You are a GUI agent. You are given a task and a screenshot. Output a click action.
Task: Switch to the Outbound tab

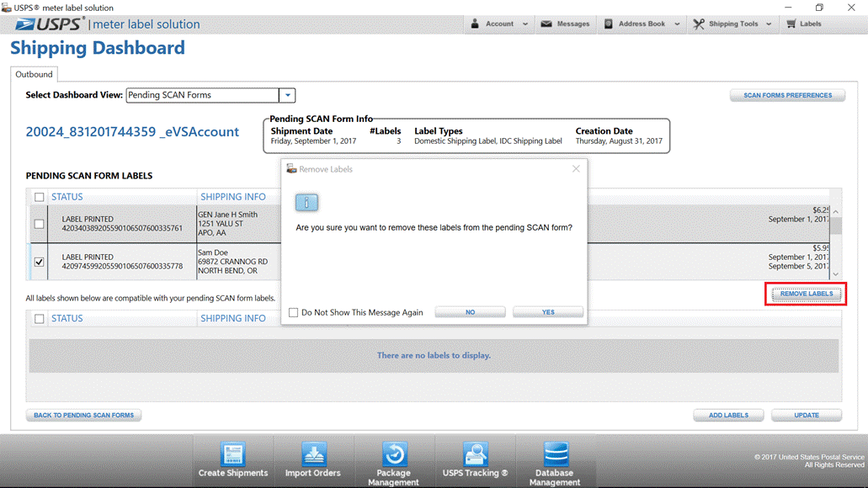click(x=34, y=74)
